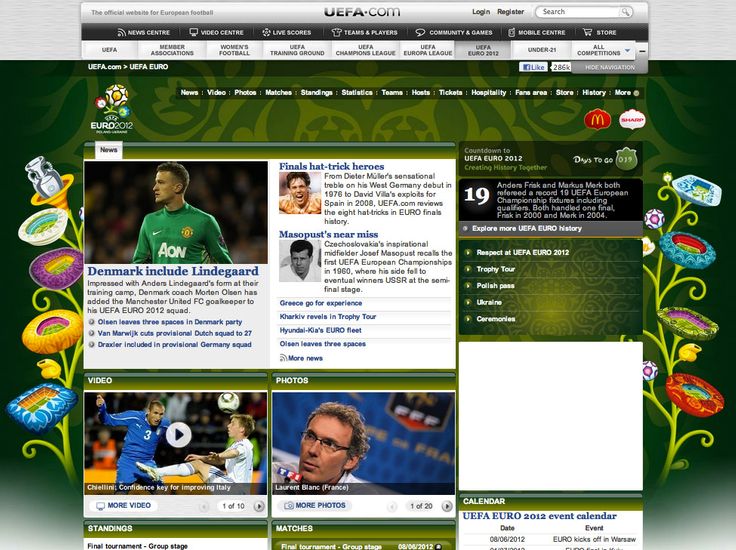
Task: Click the Masopust article thumbnail
Action: (300, 261)
